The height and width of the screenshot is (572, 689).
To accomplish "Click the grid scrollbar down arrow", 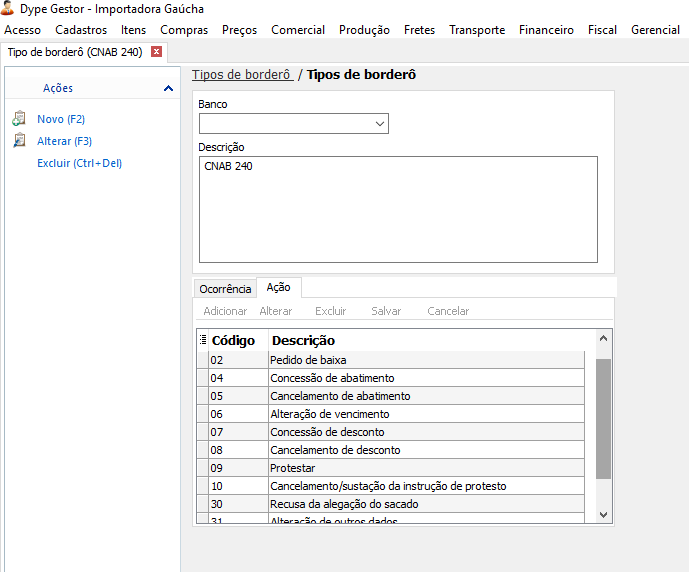I will (603, 514).
